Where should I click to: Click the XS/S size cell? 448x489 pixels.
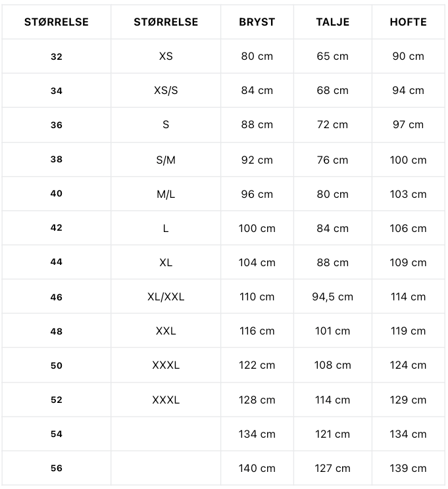(166, 91)
